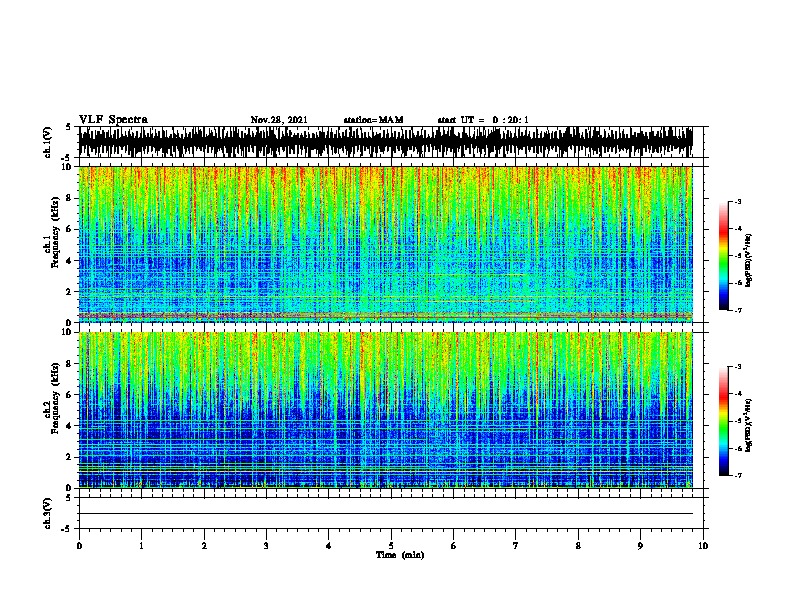Click the time axis tick label "2"
The width and height of the screenshot is (792, 612).
[x=204, y=546]
